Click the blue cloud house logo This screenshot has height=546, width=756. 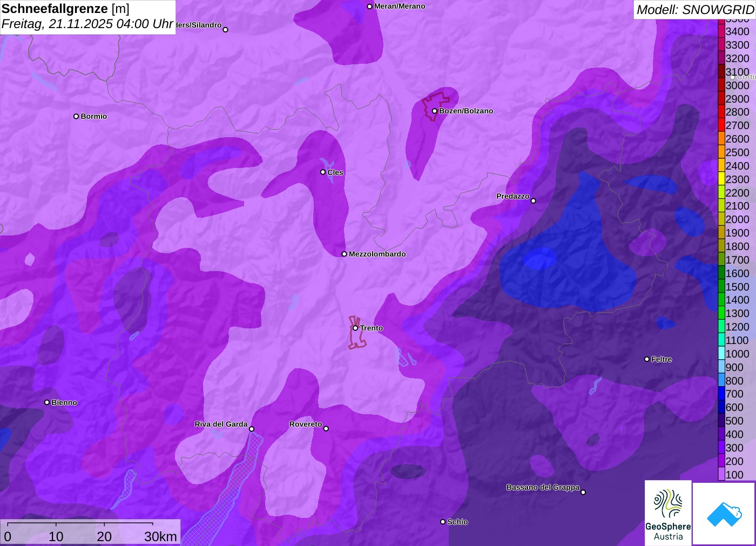click(x=724, y=514)
